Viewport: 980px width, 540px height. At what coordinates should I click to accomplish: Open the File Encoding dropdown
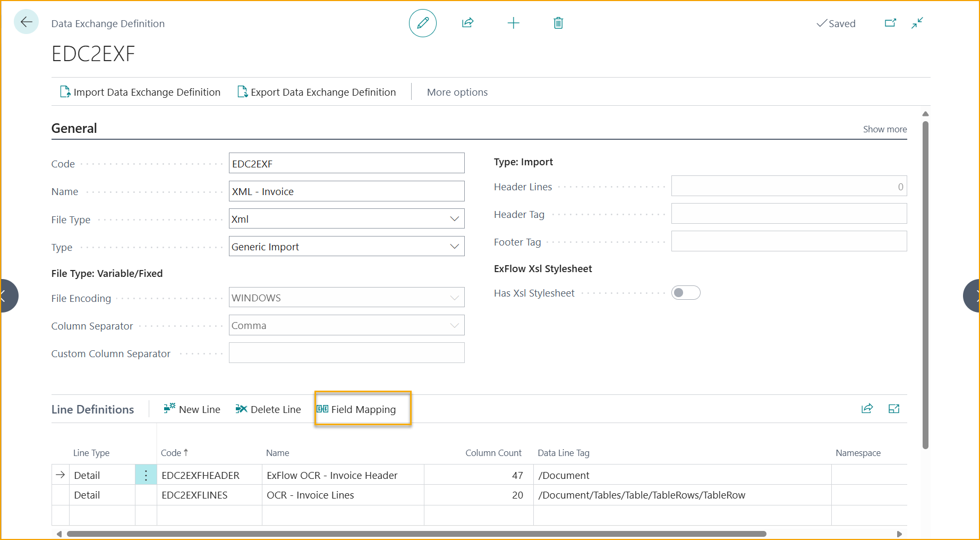tap(346, 298)
